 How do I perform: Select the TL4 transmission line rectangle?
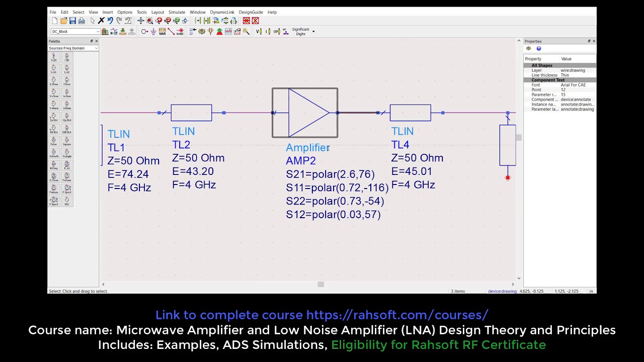pyautogui.click(x=411, y=113)
